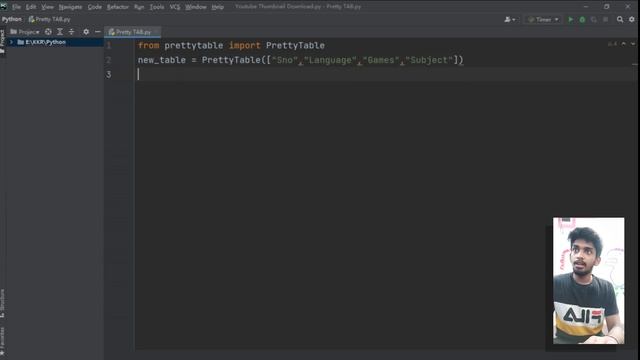Image resolution: width=640 pixels, height=360 pixels.
Task: Place cursor on empty line 3
Action: (386, 74)
